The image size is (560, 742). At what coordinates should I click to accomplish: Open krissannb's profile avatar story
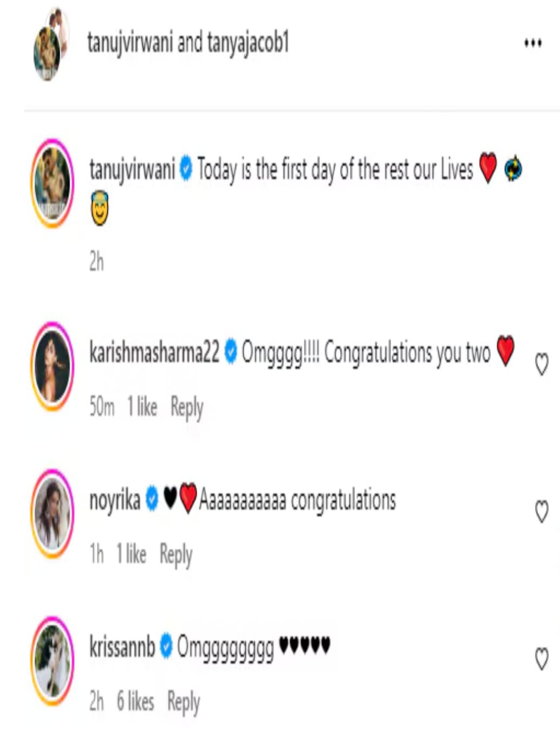pyautogui.click(x=53, y=661)
